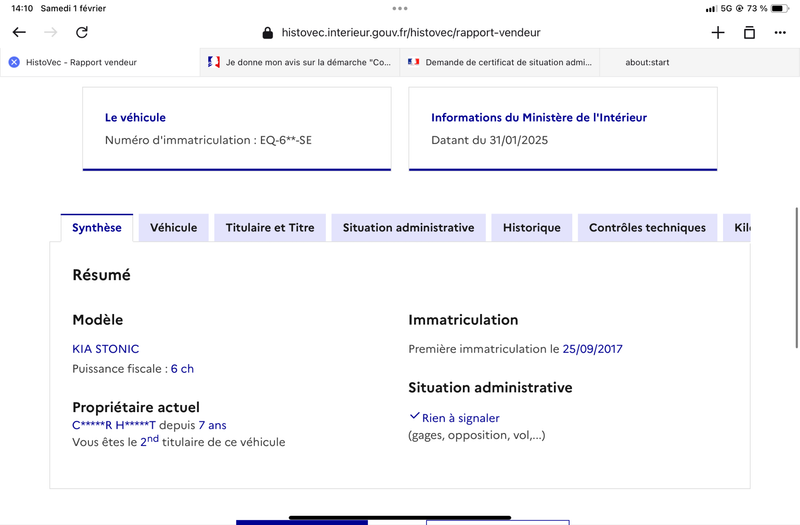Open the browser three-dot menu
This screenshot has height=525, width=800.
click(780, 33)
